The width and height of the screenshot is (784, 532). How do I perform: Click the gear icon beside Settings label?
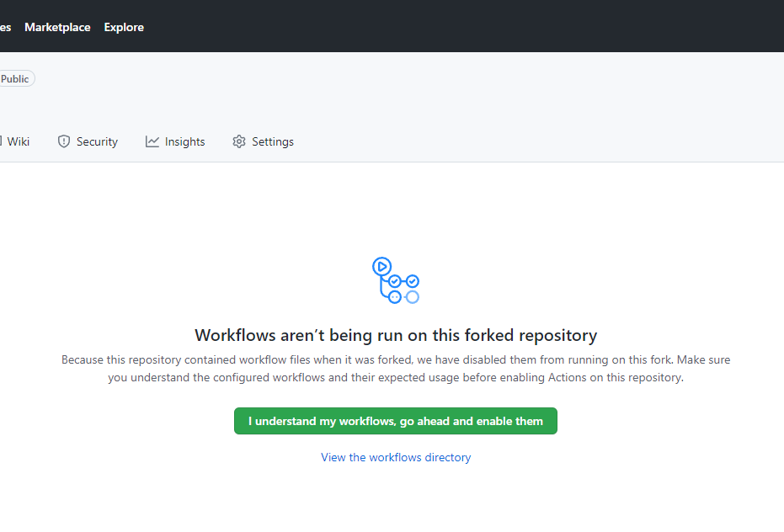tap(238, 141)
